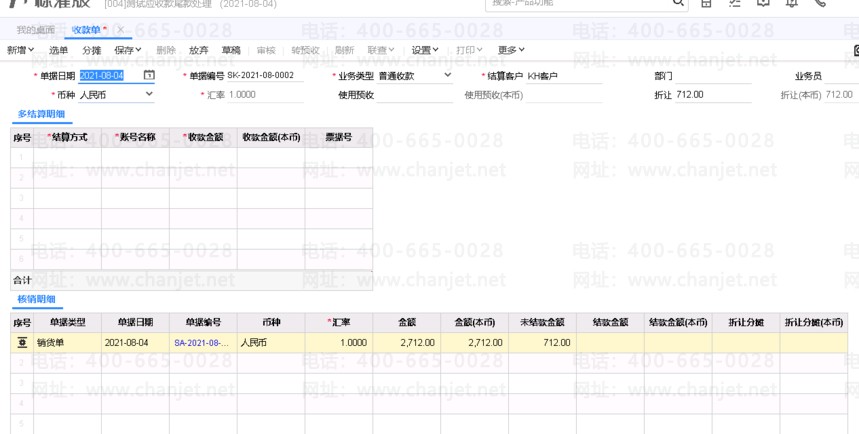
Task: Click the 业务员 input field
Action: pos(841,76)
